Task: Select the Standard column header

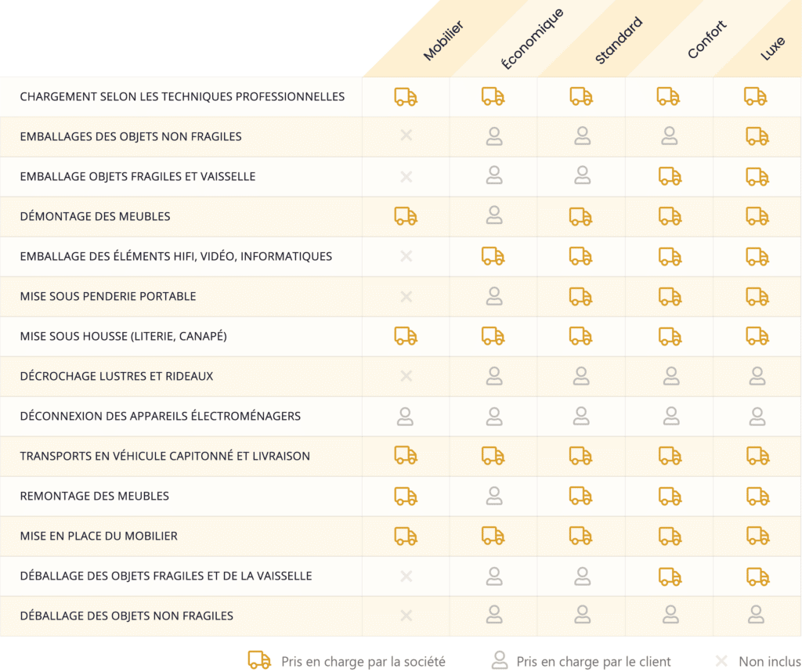Action: (619, 41)
